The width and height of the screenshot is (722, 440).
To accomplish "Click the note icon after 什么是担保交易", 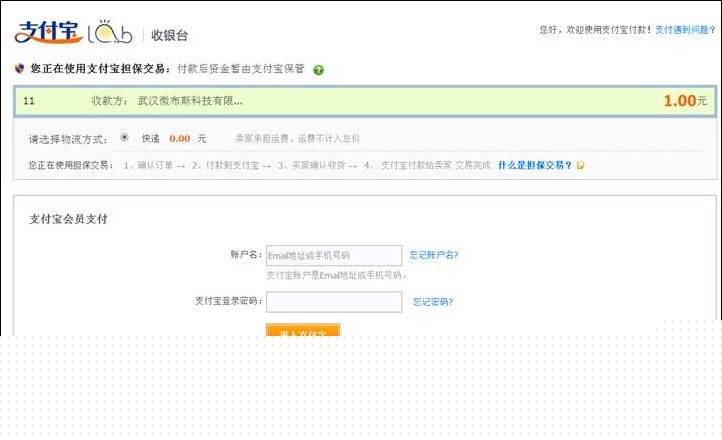I will 581,165.
